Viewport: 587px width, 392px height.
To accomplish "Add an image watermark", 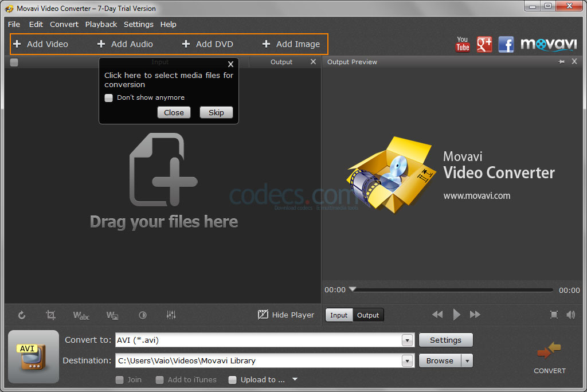I will [112, 315].
